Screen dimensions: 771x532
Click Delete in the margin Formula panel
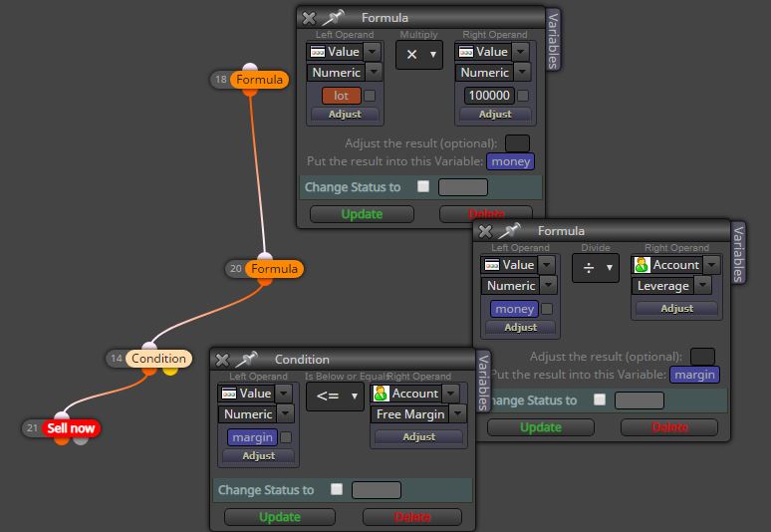(x=669, y=427)
